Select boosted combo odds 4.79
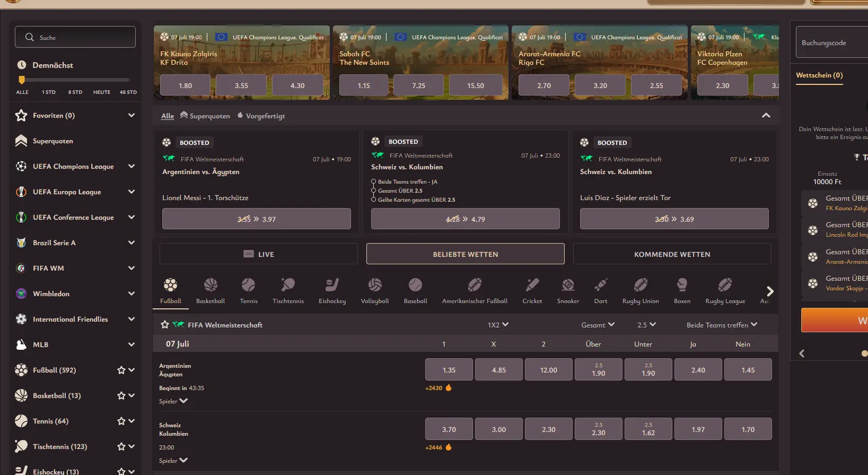Image resolution: width=868 pixels, height=475 pixels. click(x=466, y=219)
